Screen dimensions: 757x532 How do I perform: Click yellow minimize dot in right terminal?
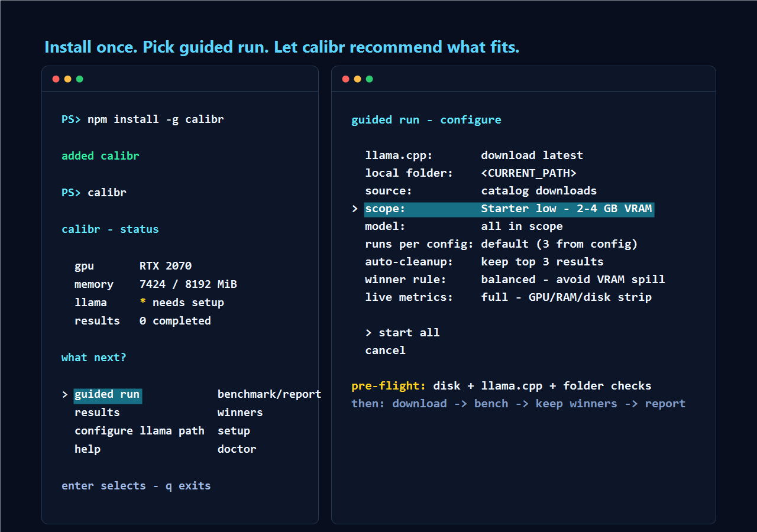tap(358, 79)
